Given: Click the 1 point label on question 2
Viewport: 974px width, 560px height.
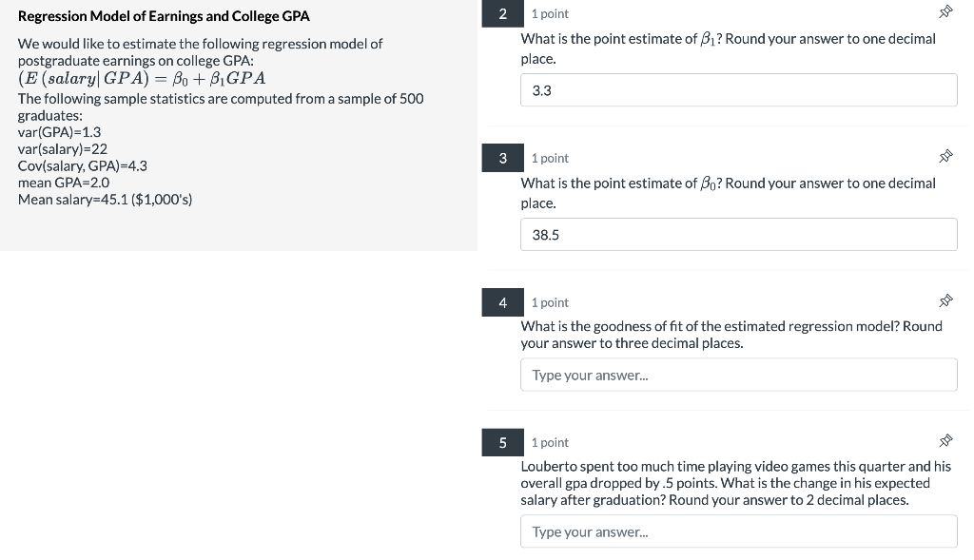Looking at the screenshot, I should (x=550, y=13).
